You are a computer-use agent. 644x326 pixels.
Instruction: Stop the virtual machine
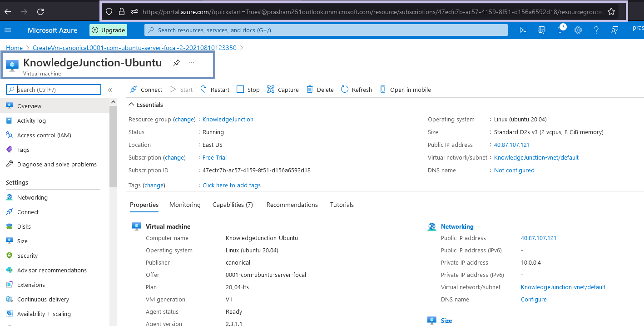(x=248, y=90)
